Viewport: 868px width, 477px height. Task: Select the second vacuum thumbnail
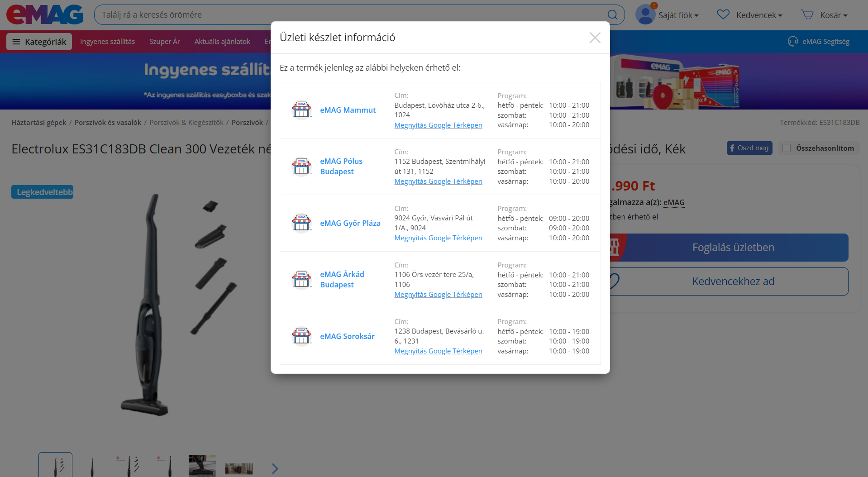point(92,466)
